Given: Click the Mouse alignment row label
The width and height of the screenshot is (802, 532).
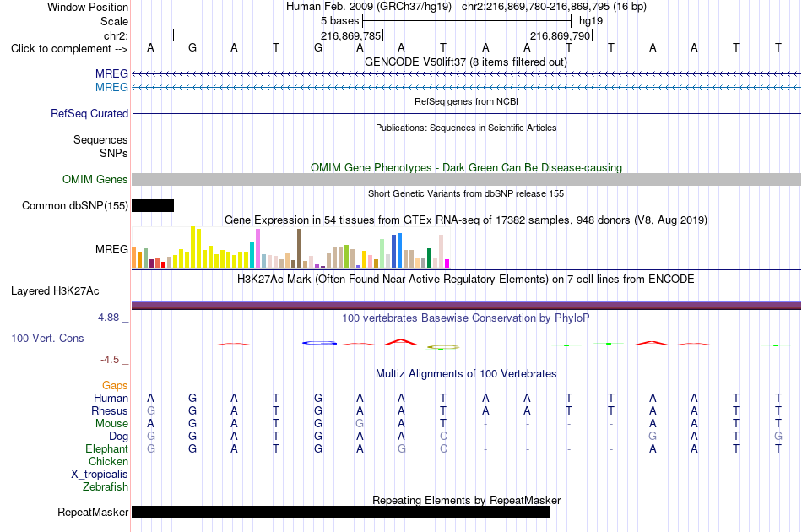Looking at the screenshot, I should 111,424.
